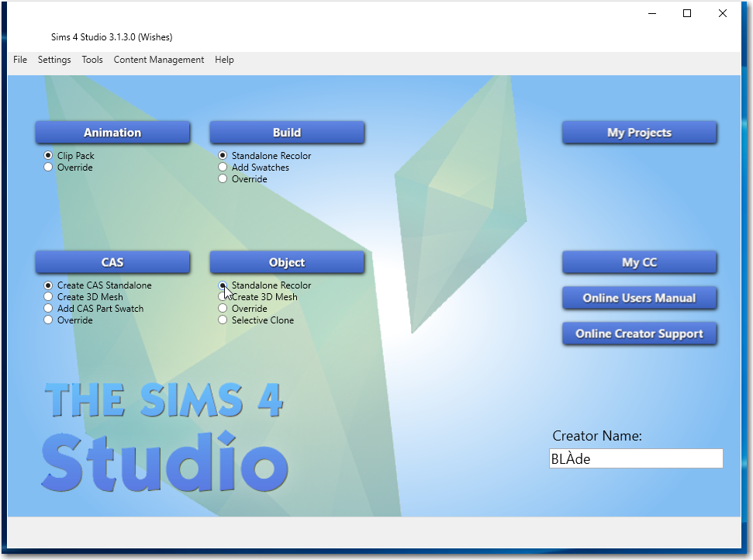Open the Online Users Manual

639,298
